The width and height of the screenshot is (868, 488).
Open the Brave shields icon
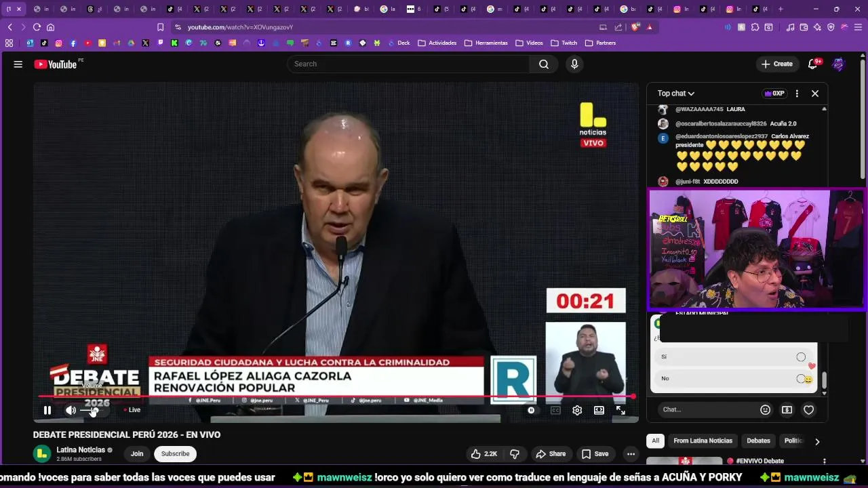[x=635, y=27]
